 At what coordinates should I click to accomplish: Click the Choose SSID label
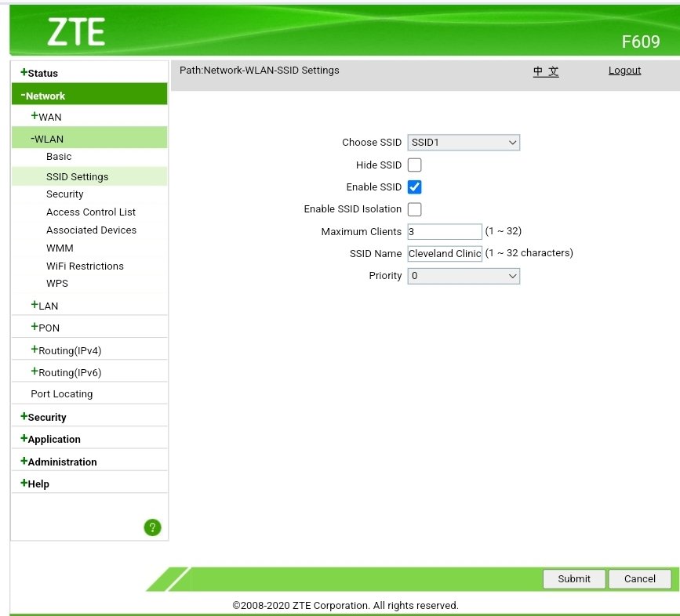[372, 142]
